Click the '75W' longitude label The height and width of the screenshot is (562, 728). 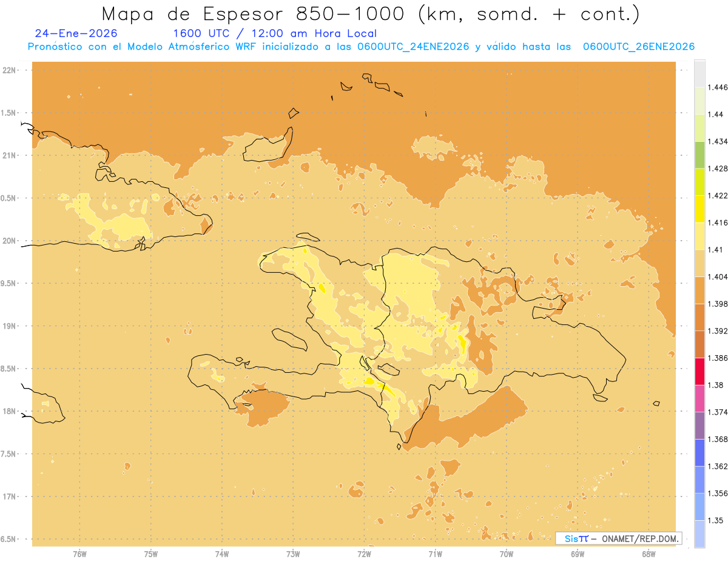[151, 554]
